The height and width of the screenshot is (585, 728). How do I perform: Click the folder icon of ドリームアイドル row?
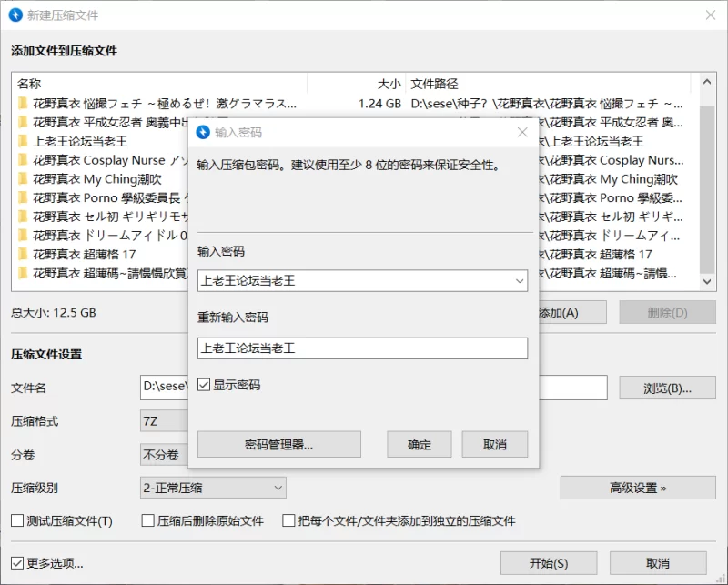[23, 236]
